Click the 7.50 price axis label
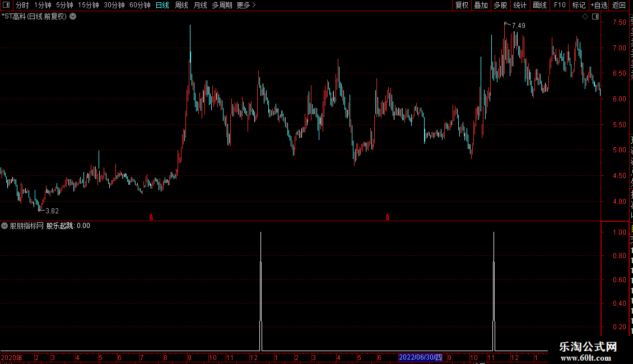The height and width of the screenshot is (364, 633). [619, 22]
